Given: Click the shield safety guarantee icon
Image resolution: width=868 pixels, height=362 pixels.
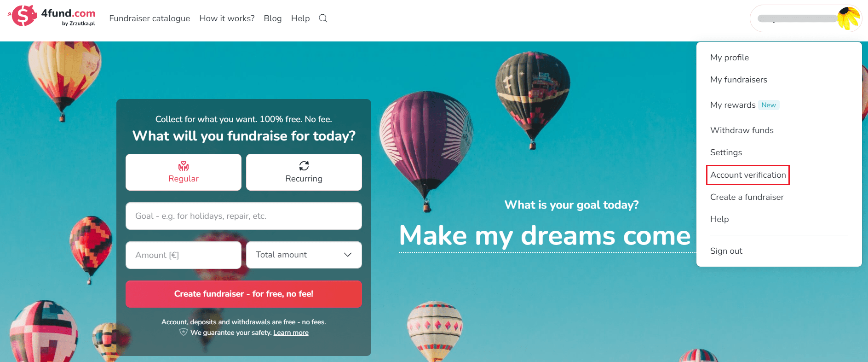Looking at the screenshot, I should 184,332.
